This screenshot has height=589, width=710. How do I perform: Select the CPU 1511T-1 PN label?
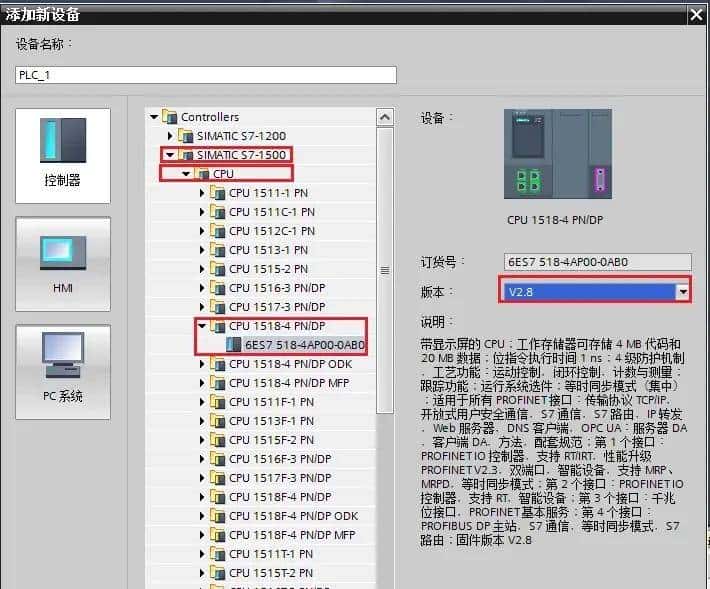click(271, 554)
